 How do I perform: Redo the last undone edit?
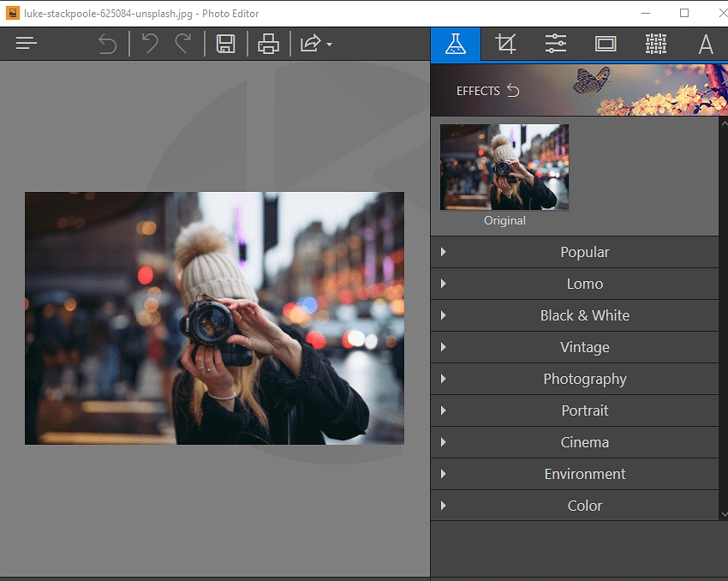point(183,44)
